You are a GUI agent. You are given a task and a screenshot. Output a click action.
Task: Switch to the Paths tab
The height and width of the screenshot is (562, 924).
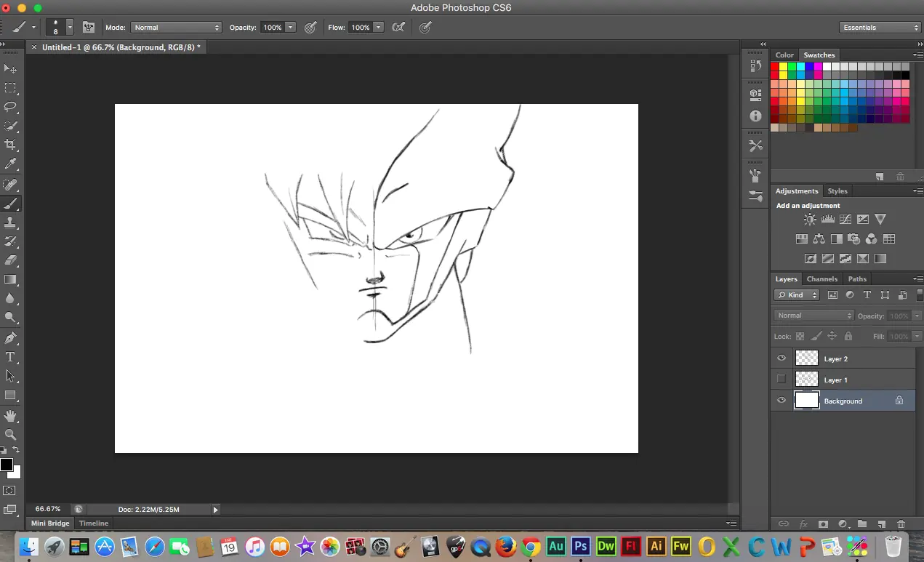[857, 279]
